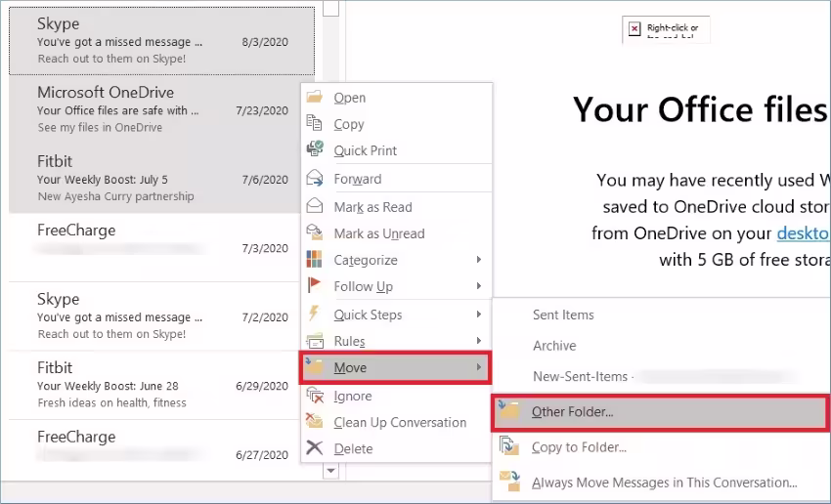Expand the Follow Up submenu arrow

click(x=479, y=286)
